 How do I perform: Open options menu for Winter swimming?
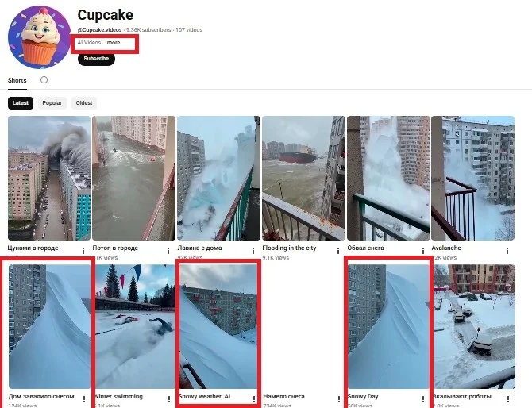click(x=169, y=398)
